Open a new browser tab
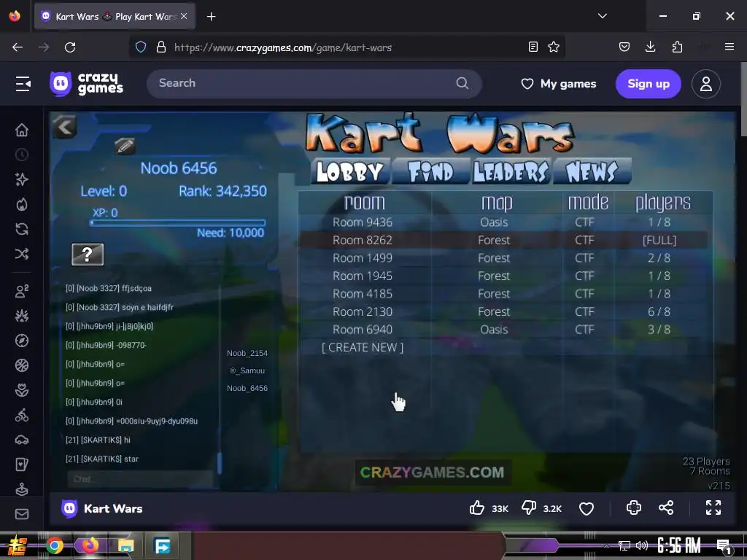The height and width of the screenshot is (560, 747). [212, 17]
